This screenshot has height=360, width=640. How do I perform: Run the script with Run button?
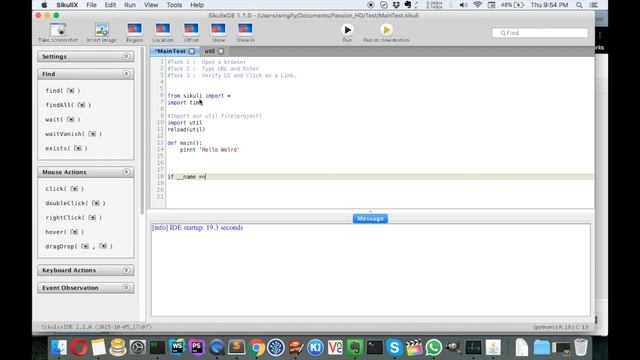(347, 33)
